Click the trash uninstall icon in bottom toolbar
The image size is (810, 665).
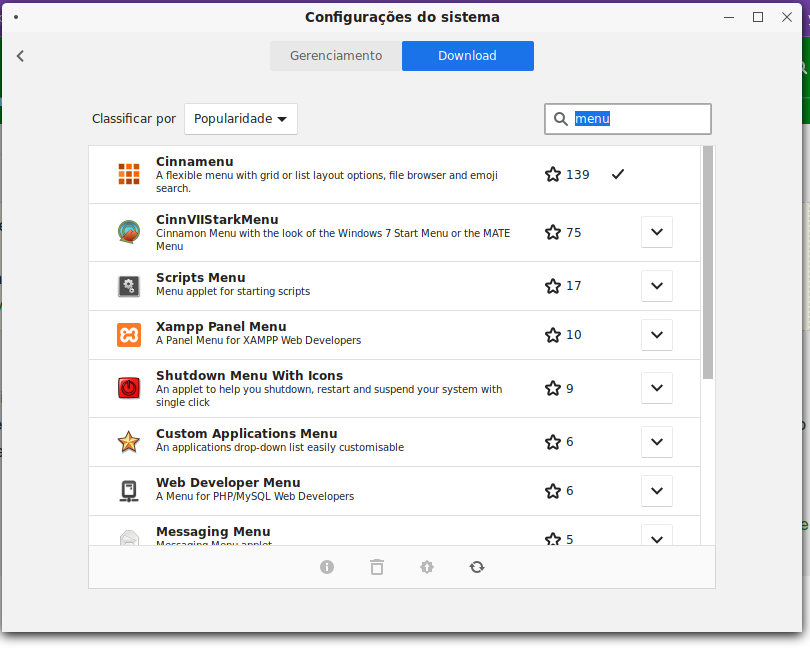pos(377,567)
